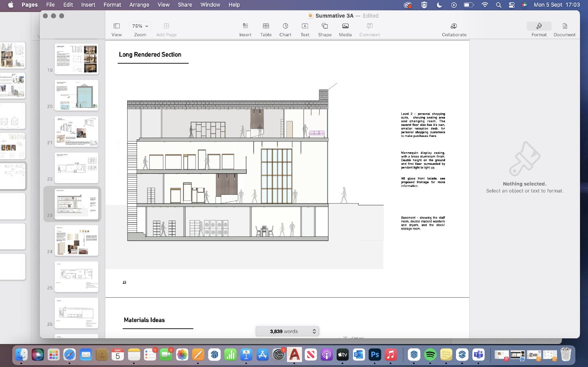Open the View options dropdown
This screenshot has width=588, height=367.
[x=116, y=29]
